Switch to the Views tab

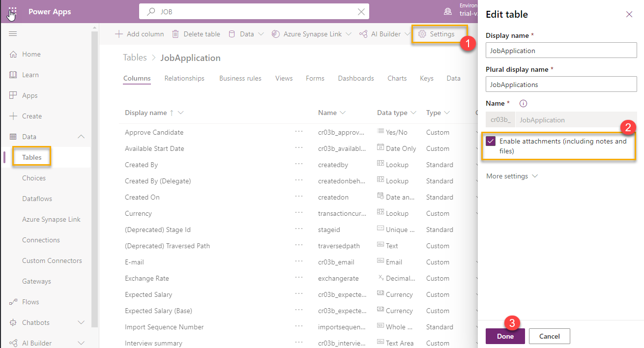[284, 78]
